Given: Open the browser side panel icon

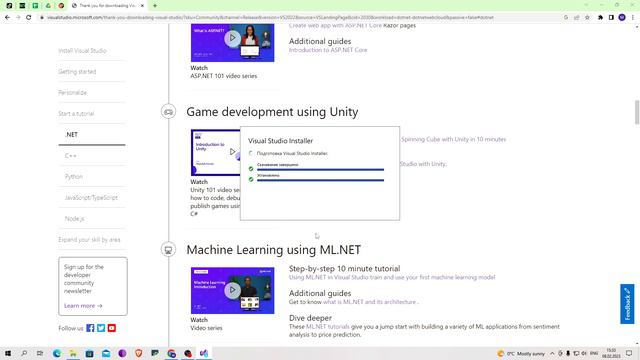Looking at the screenshot, I should point(611,18).
